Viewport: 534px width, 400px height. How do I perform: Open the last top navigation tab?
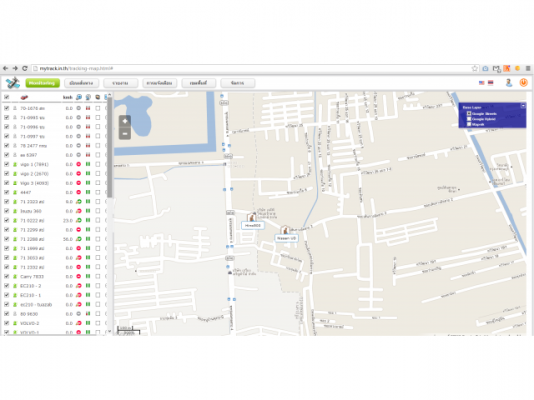pyautogui.click(x=238, y=83)
